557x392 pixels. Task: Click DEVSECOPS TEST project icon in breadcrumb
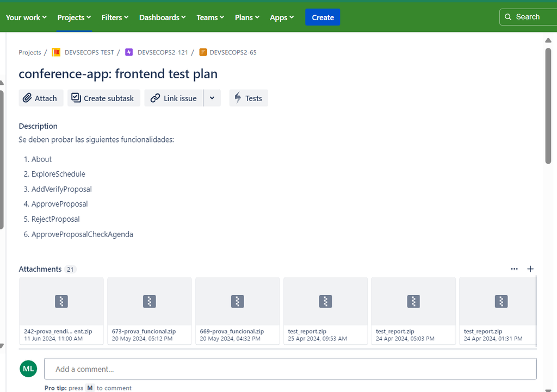pos(56,53)
